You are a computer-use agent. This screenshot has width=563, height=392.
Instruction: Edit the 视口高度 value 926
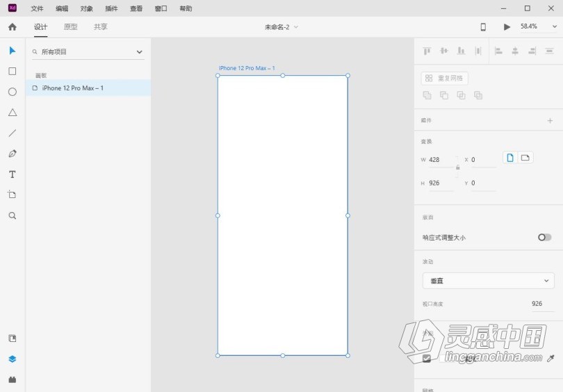(542, 304)
